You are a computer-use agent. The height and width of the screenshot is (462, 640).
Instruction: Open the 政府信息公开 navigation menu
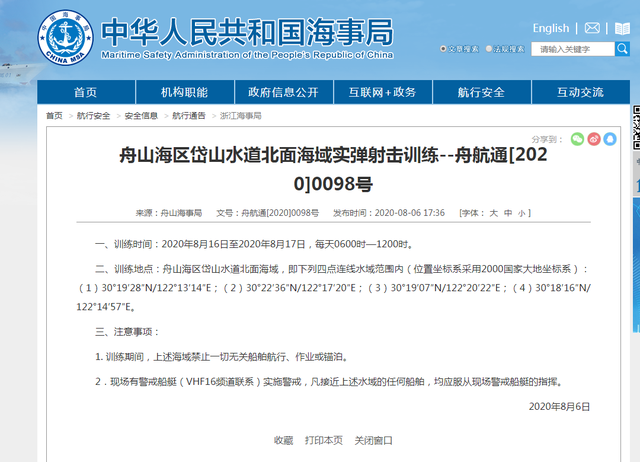[284, 92]
